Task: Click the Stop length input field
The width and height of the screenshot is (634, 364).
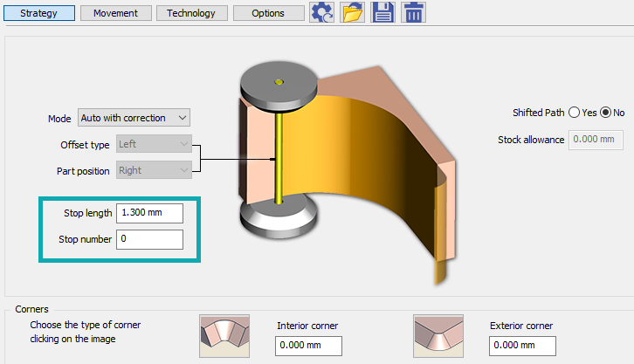Action: coord(149,214)
